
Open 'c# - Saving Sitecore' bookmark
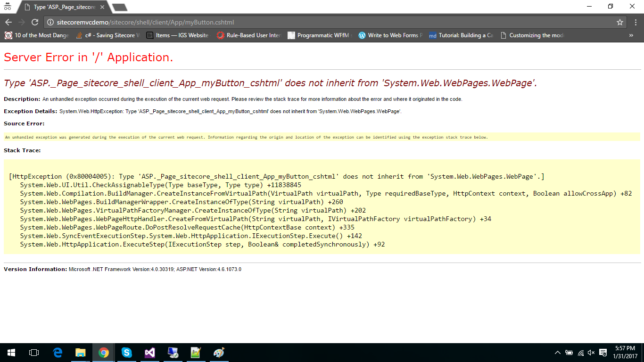pyautogui.click(x=107, y=35)
